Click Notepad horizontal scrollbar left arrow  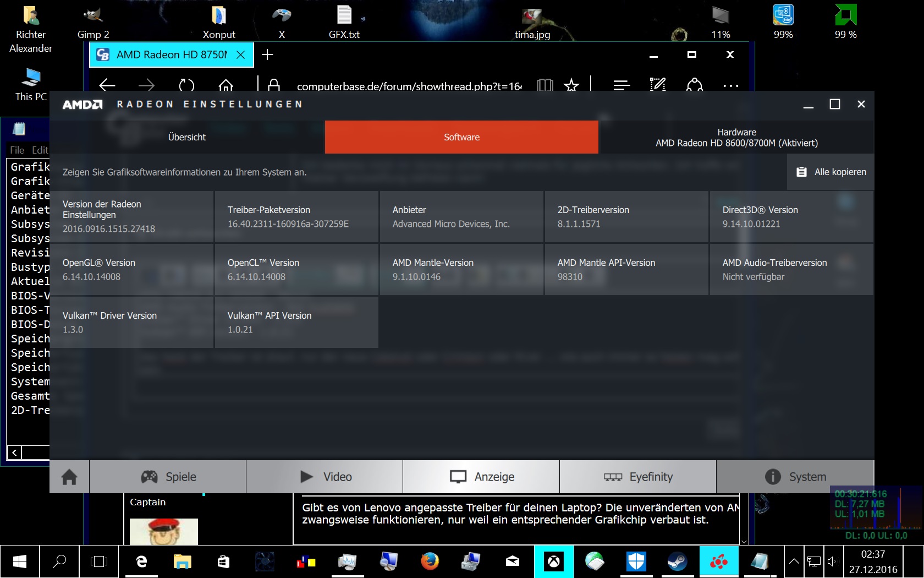click(14, 452)
